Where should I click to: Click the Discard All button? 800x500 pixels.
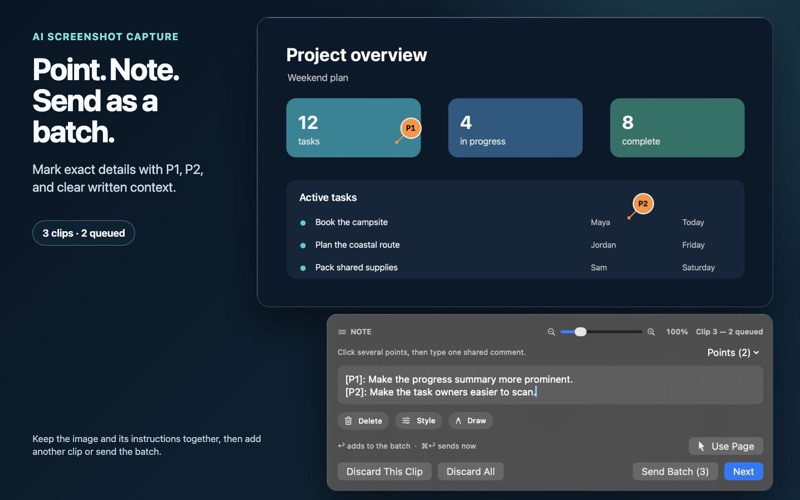point(470,472)
